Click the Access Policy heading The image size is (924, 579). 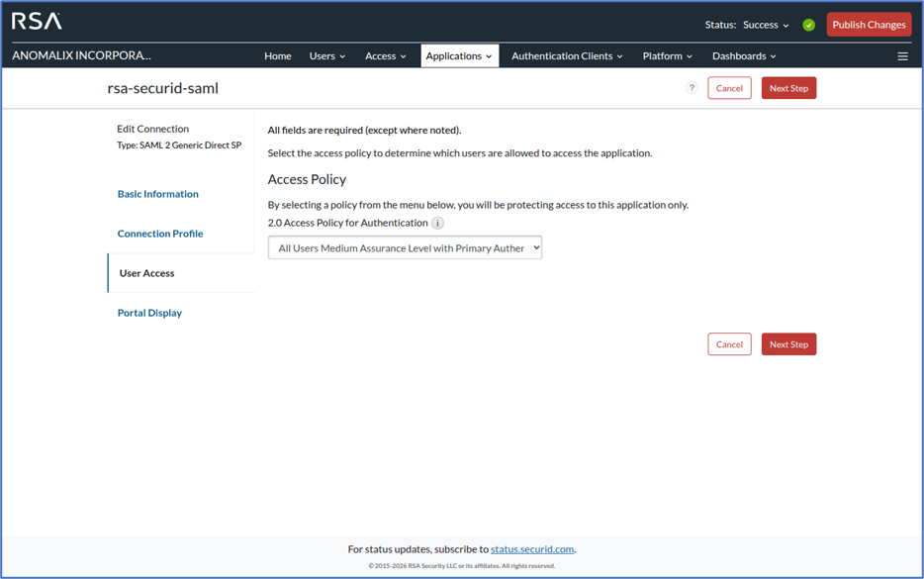pos(307,179)
